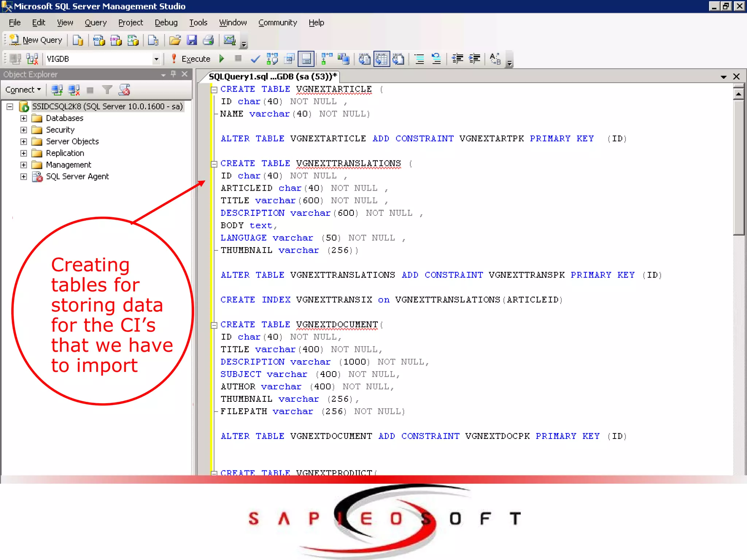Collapse the CREATE TABLE VGNEXTTRANSLATIONS block

214,164
